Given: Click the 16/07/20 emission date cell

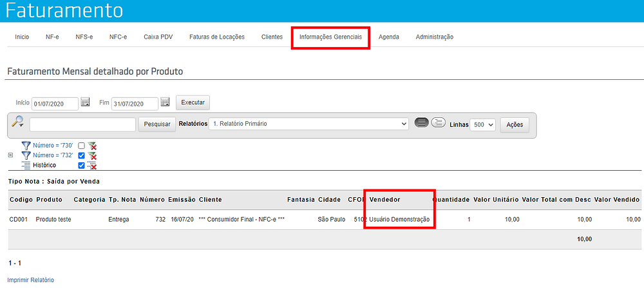Looking at the screenshot, I should click(183, 220).
